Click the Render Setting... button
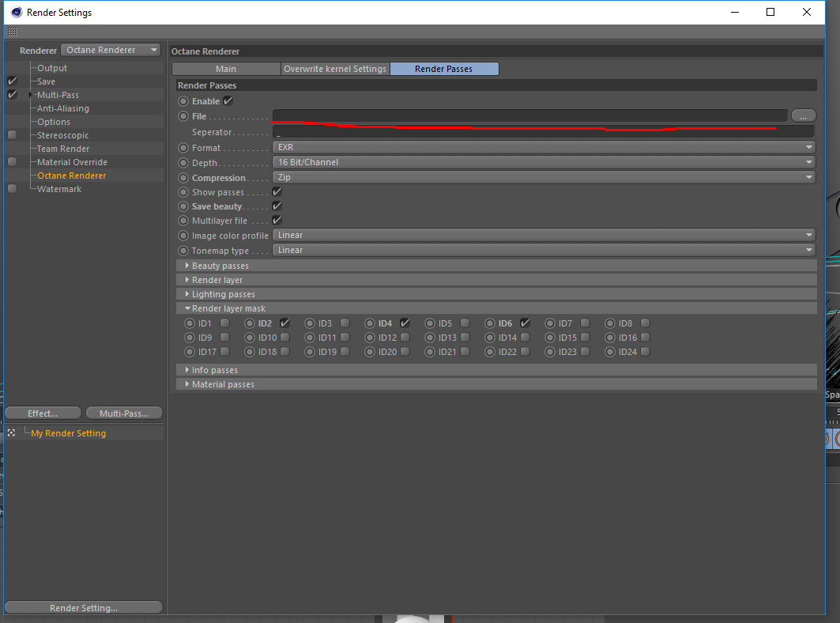 (x=84, y=607)
